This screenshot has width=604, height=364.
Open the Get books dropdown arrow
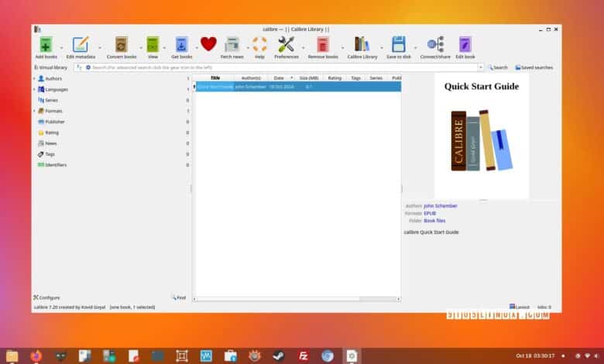[x=197, y=48]
